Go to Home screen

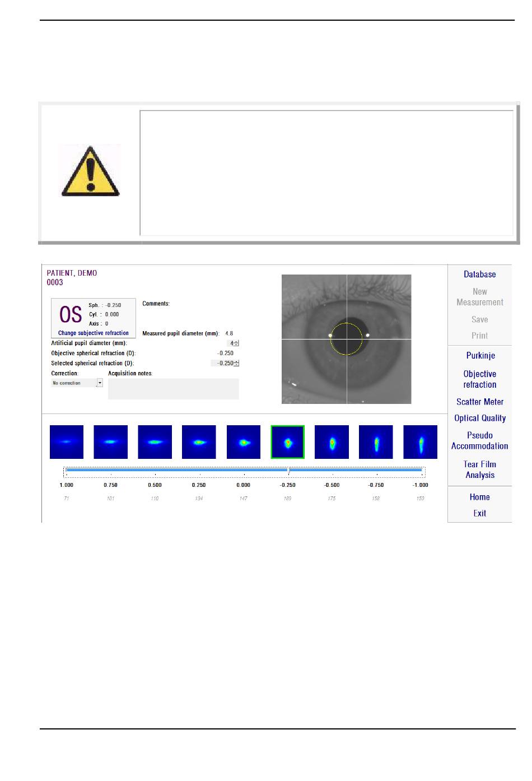tap(479, 497)
